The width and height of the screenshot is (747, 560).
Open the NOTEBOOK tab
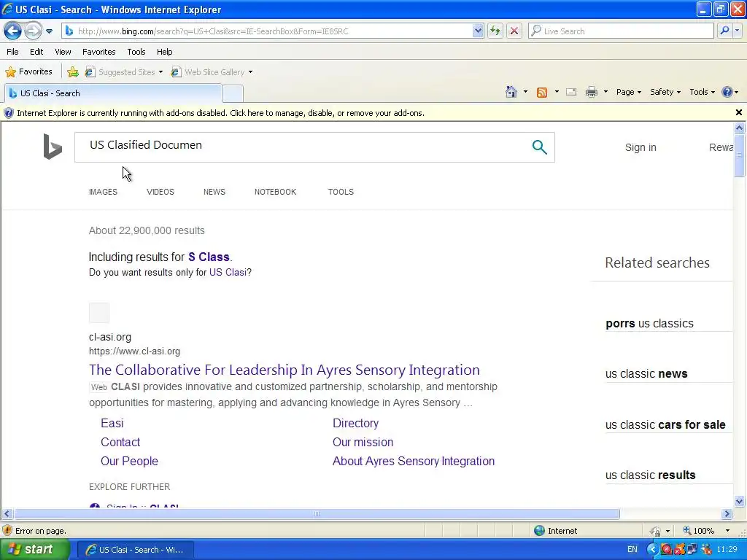click(275, 192)
